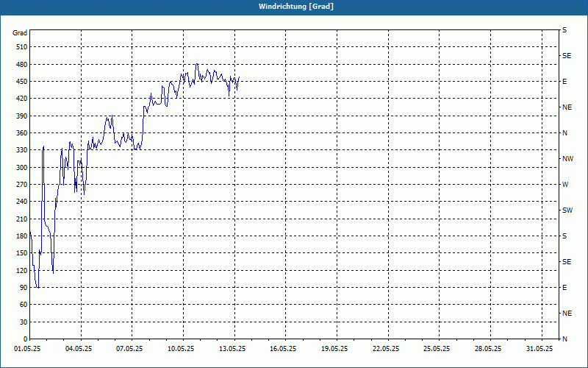Click the 210 degree axis label
The image size is (588, 368).
click(22, 219)
